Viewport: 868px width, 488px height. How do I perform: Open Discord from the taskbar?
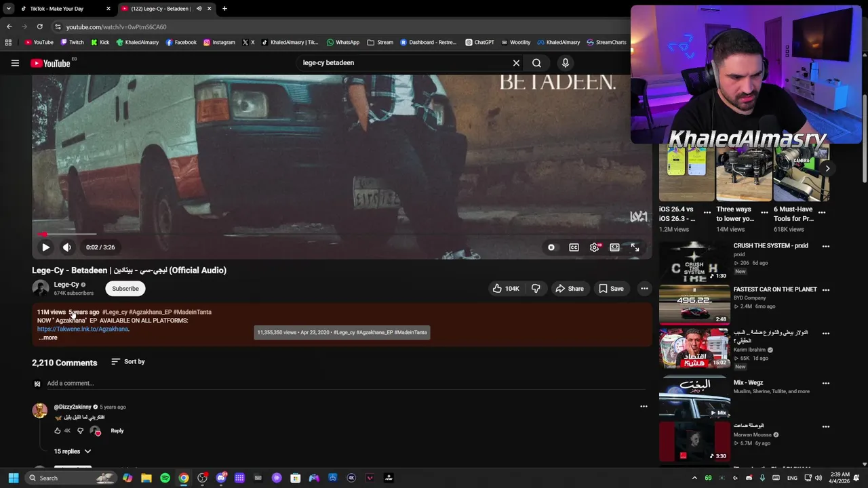click(221, 479)
